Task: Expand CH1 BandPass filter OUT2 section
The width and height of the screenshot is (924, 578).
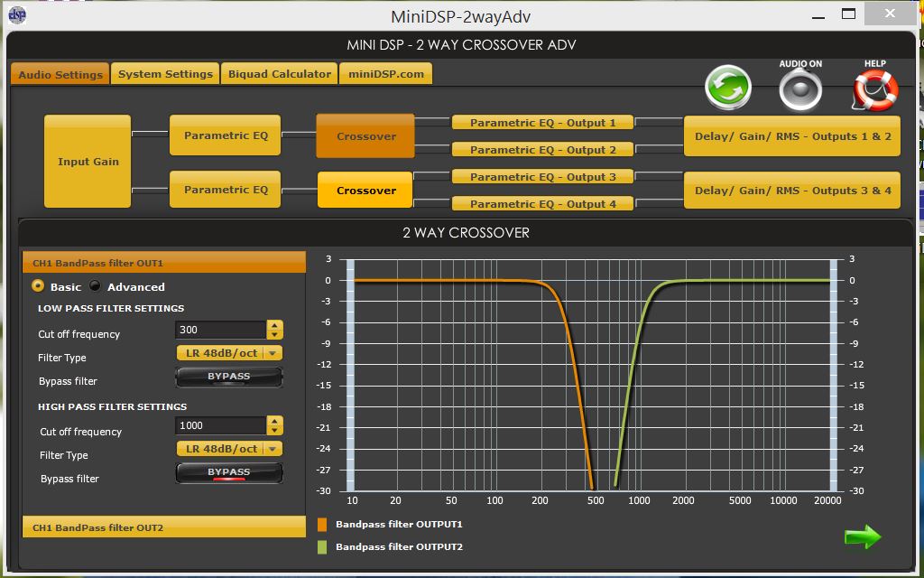Action: pos(164,527)
